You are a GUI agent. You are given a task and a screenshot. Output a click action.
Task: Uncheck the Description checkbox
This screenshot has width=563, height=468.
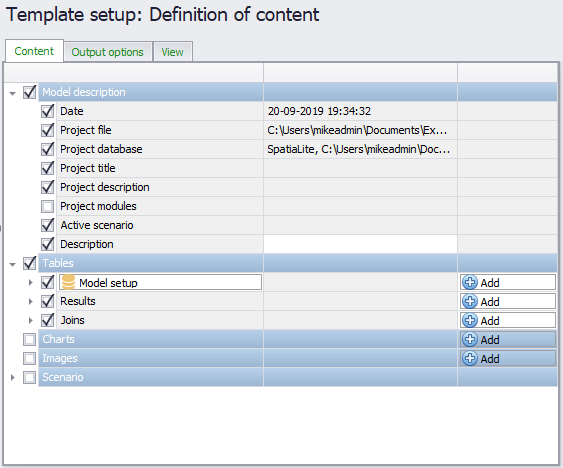tap(47, 245)
